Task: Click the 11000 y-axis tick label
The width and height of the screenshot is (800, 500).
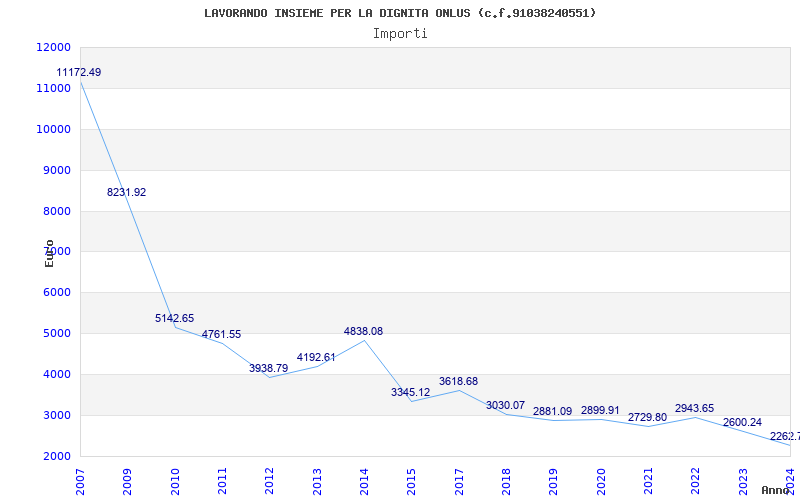Action: coord(54,88)
